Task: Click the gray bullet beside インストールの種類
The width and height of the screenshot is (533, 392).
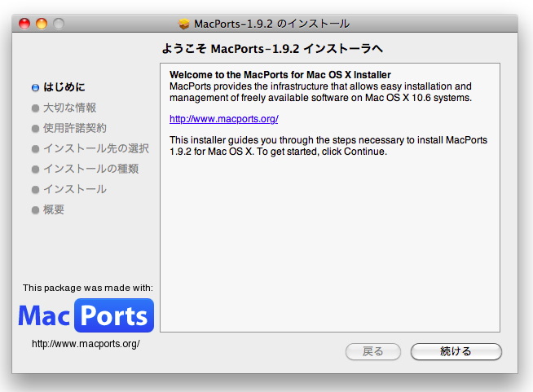Action: (x=35, y=170)
